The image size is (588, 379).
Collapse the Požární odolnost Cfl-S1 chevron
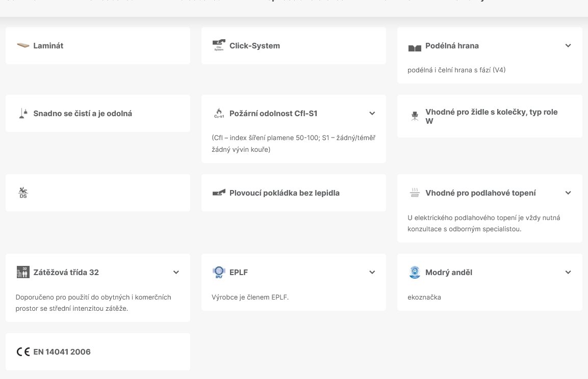tap(372, 114)
